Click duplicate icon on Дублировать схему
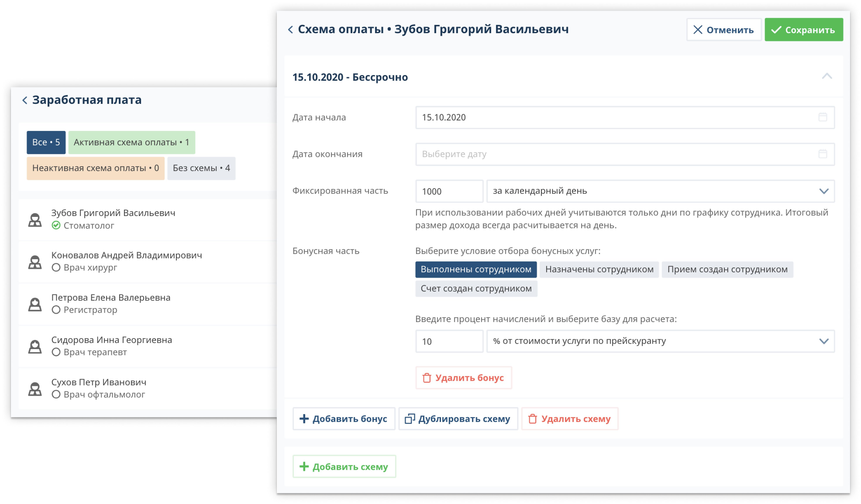 (x=409, y=419)
